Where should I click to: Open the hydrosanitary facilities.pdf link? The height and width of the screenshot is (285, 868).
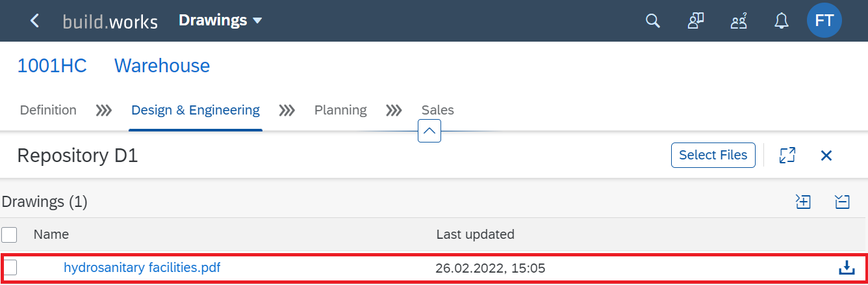[142, 267]
